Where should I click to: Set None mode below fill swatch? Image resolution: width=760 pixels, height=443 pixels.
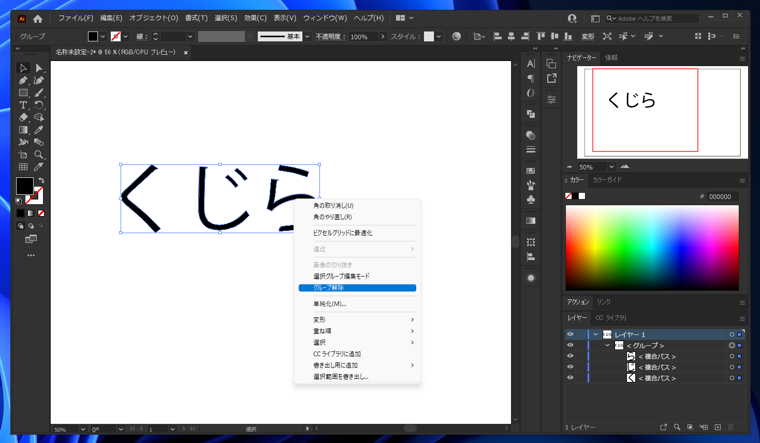(41, 213)
